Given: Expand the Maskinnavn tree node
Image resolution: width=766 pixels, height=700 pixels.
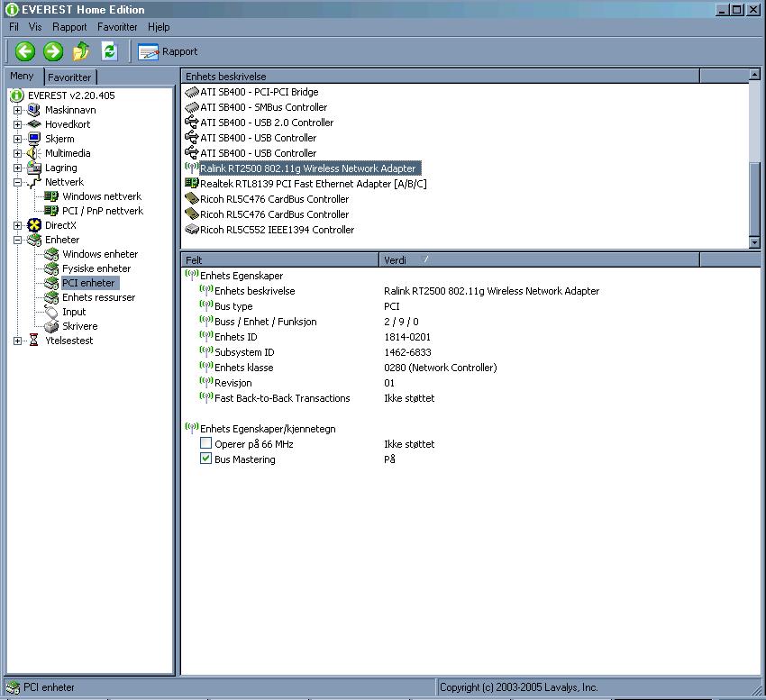Looking at the screenshot, I should pos(18,111).
